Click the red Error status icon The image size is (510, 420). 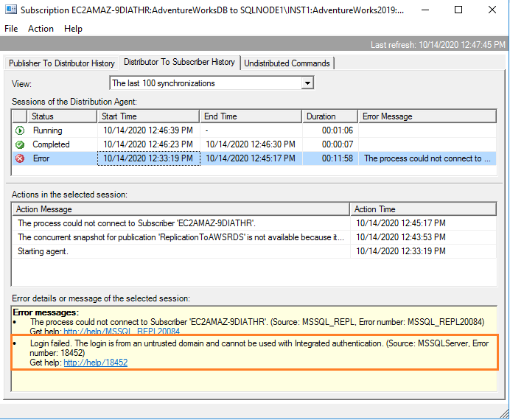coord(20,158)
